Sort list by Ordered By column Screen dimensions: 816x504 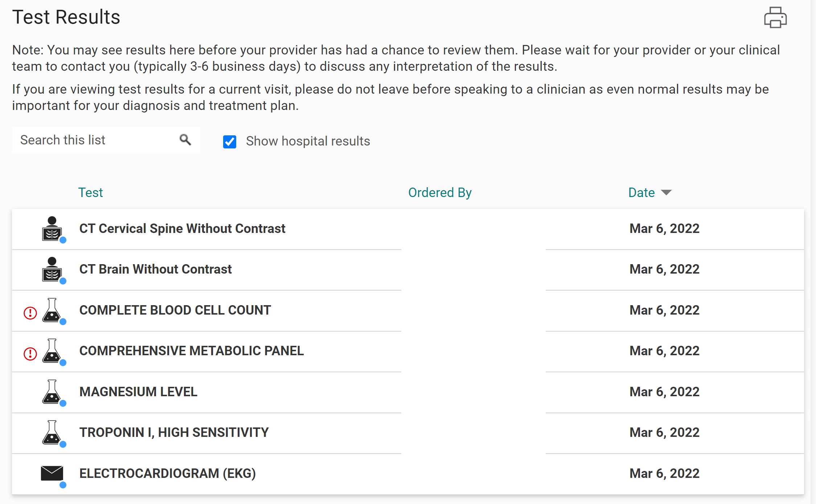coord(440,192)
